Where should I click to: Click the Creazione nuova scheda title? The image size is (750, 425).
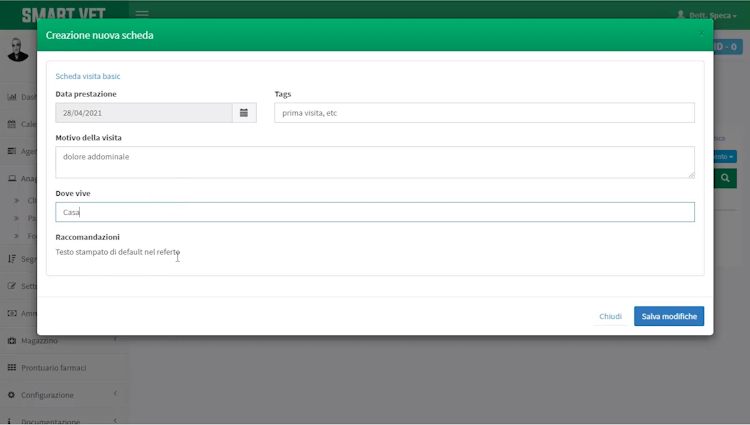click(x=99, y=35)
